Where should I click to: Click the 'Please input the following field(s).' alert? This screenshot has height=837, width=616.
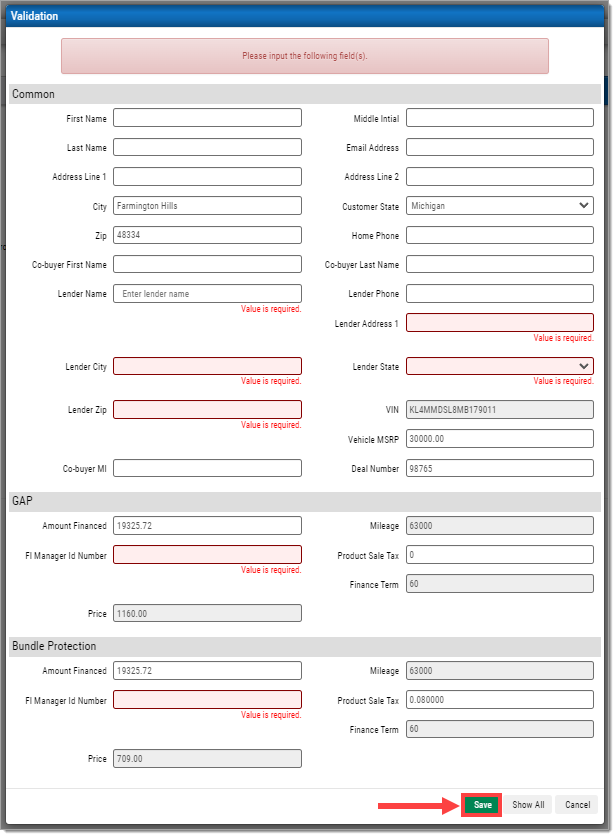tap(305, 56)
